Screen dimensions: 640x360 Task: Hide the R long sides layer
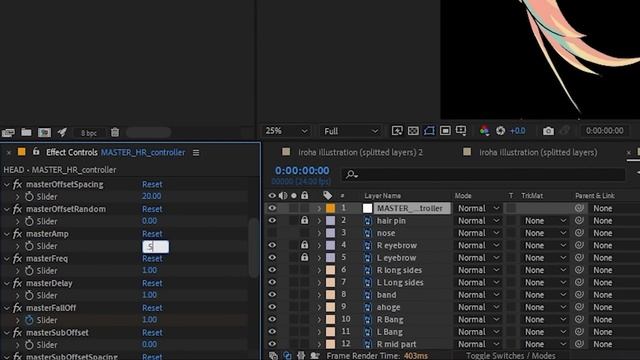272,270
